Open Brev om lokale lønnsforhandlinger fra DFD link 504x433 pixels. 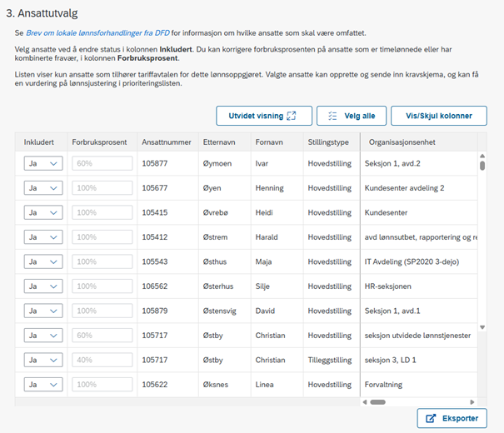pos(97,33)
